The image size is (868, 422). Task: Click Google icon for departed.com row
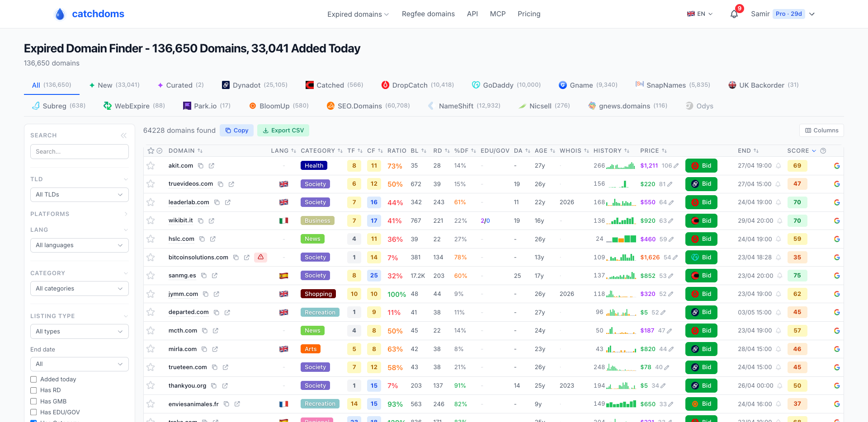(x=837, y=312)
